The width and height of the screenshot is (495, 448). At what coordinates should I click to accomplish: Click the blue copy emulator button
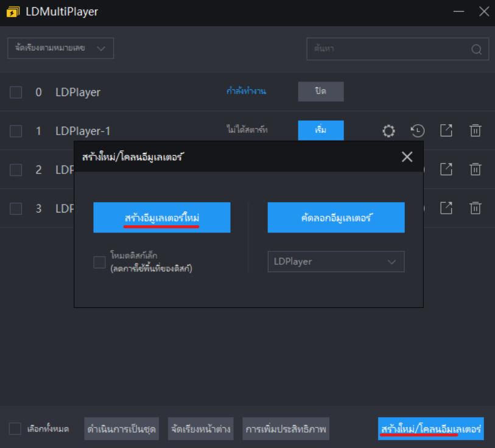point(336,217)
